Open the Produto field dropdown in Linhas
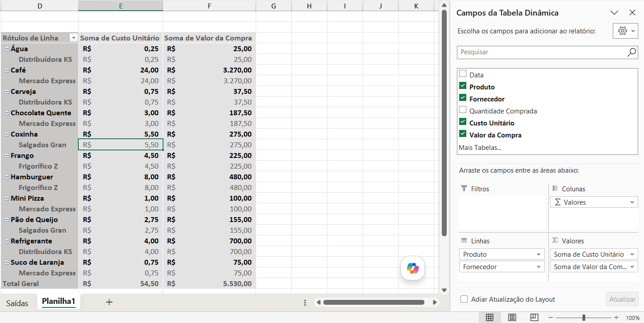The width and height of the screenshot is (644, 323). tap(538, 254)
